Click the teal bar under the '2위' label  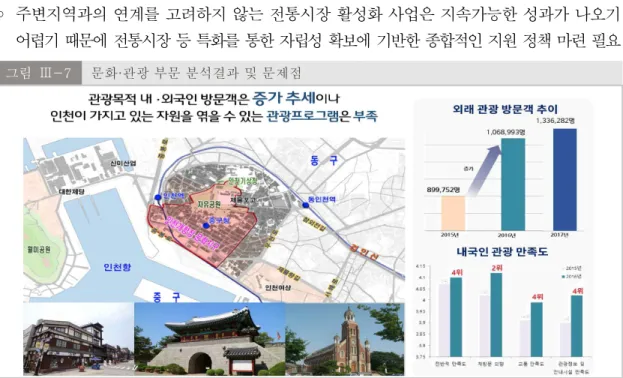pos(496,314)
